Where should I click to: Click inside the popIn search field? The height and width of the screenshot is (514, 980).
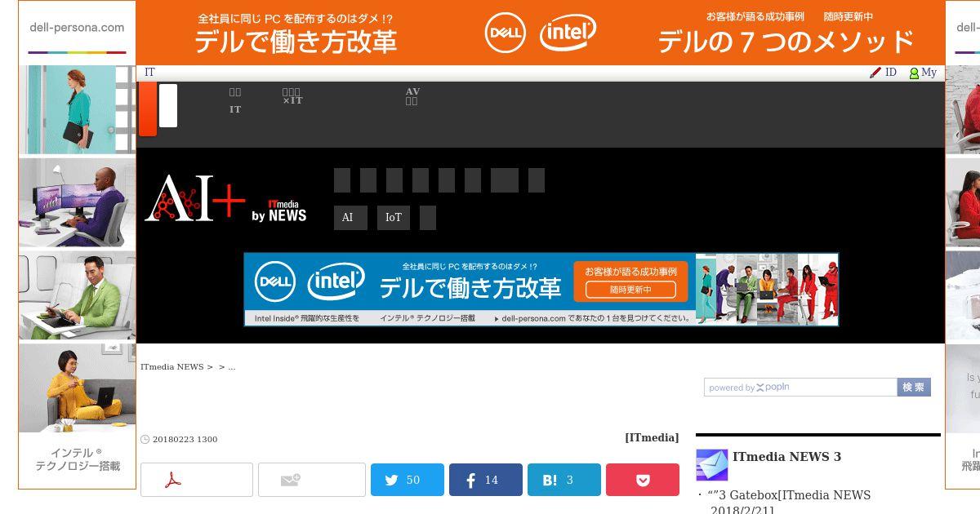800,388
